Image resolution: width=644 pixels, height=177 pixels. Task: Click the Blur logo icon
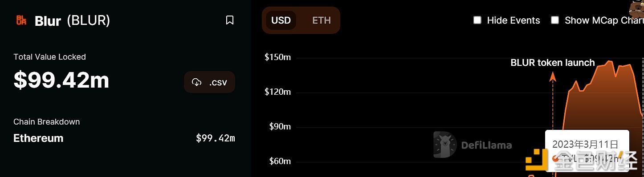pyautogui.click(x=21, y=20)
